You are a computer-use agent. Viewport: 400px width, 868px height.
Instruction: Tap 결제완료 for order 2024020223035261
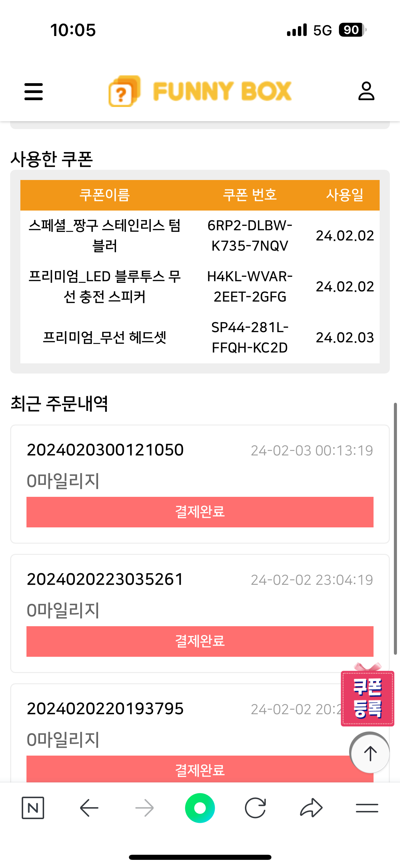[200, 641]
